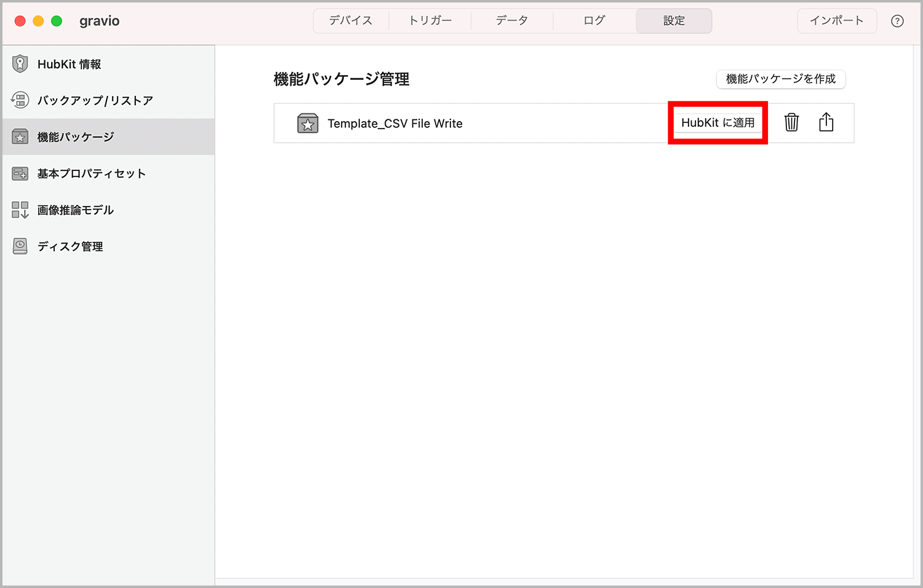Apply package with HubKit に適用 button

point(717,122)
